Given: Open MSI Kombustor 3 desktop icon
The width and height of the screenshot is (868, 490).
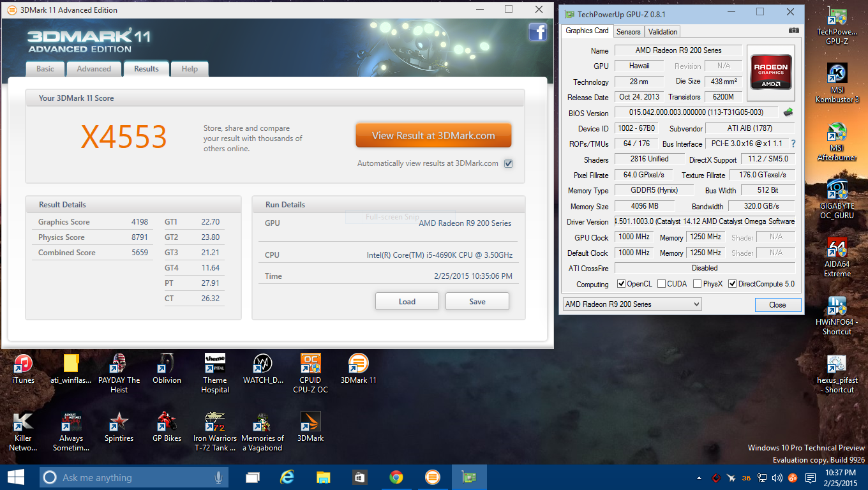Looking at the screenshot, I should [x=837, y=83].
